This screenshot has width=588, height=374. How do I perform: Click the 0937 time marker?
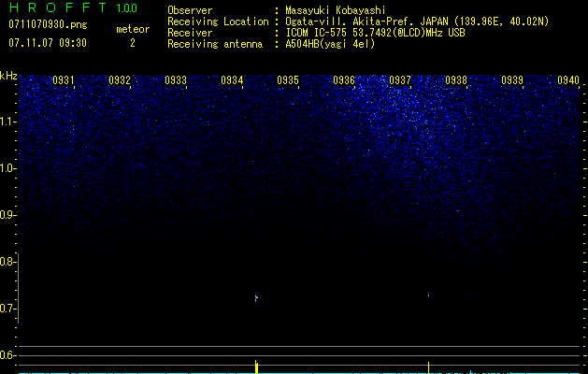click(x=400, y=79)
